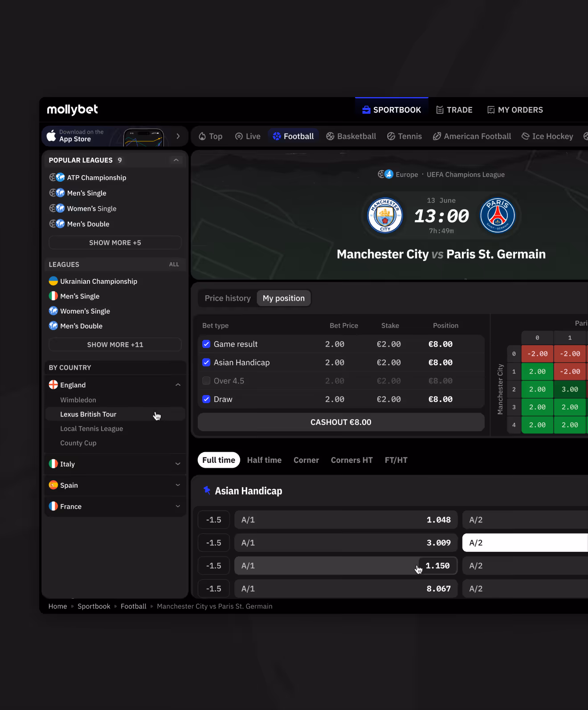The width and height of the screenshot is (588, 710).
Task: Click the mollybet logo
Action: click(72, 110)
